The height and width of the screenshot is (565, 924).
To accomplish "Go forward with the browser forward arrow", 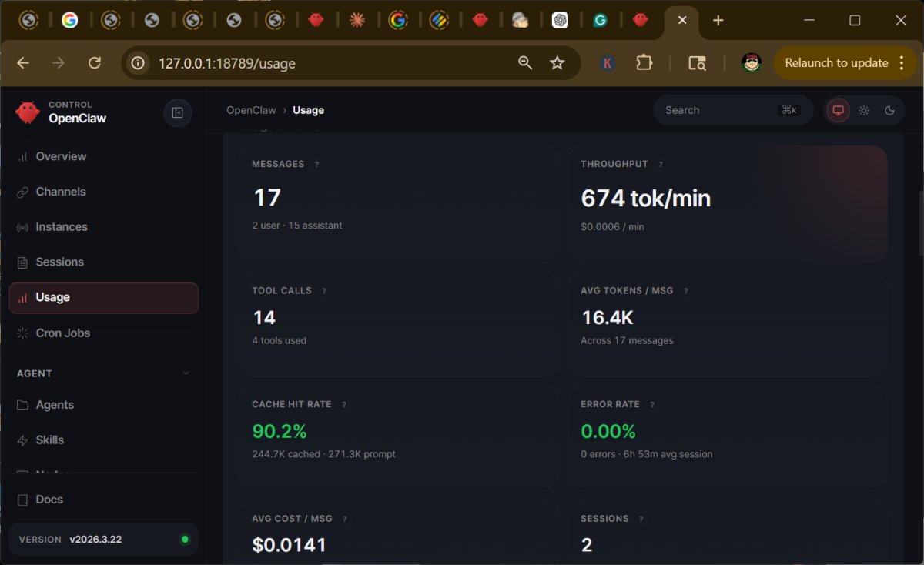I will 59,63.
